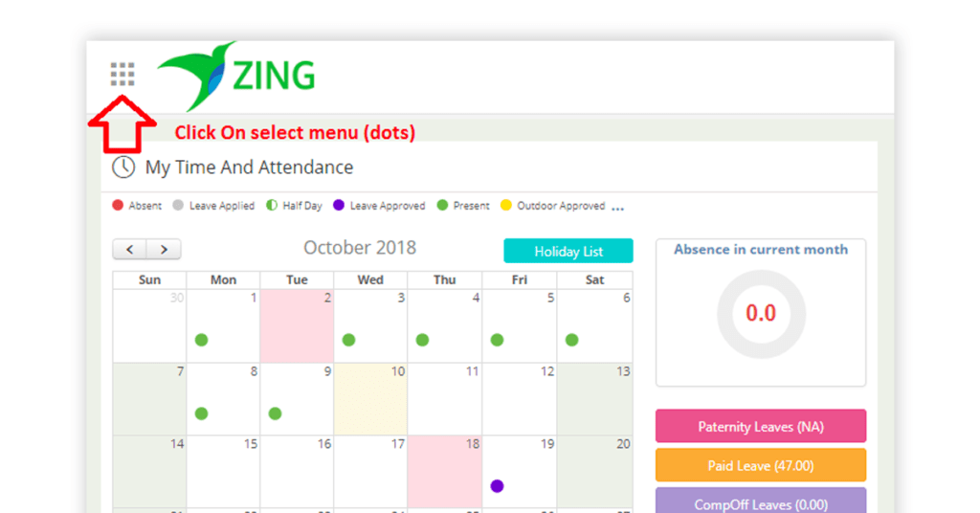
Task: Open the Paternity Leaves (NA) button
Action: (761, 426)
